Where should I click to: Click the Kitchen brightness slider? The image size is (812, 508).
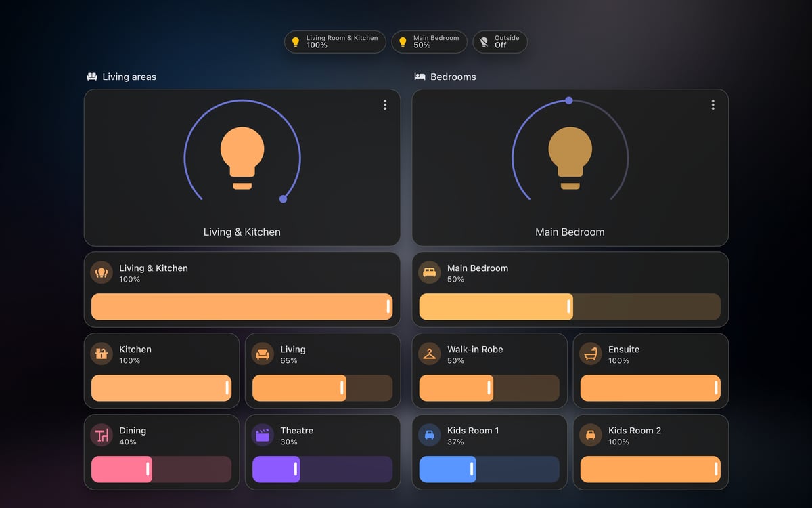pyautogui.click(x=162, y=388)
